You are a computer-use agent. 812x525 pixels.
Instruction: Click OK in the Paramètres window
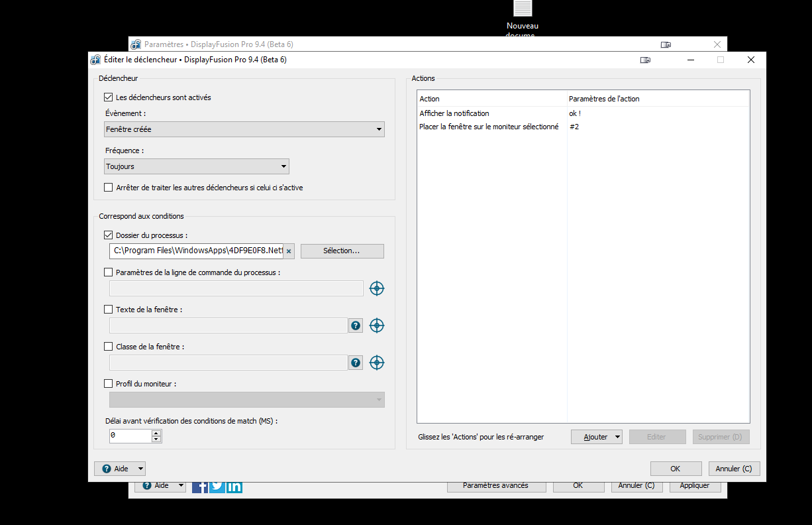pyautogui.click(x=578, y=486)
